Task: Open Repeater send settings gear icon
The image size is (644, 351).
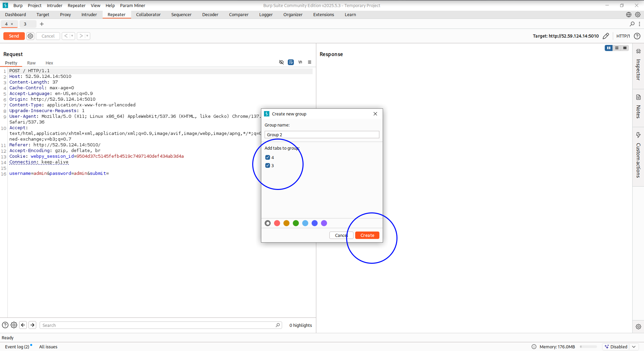Action: [30, 36]
